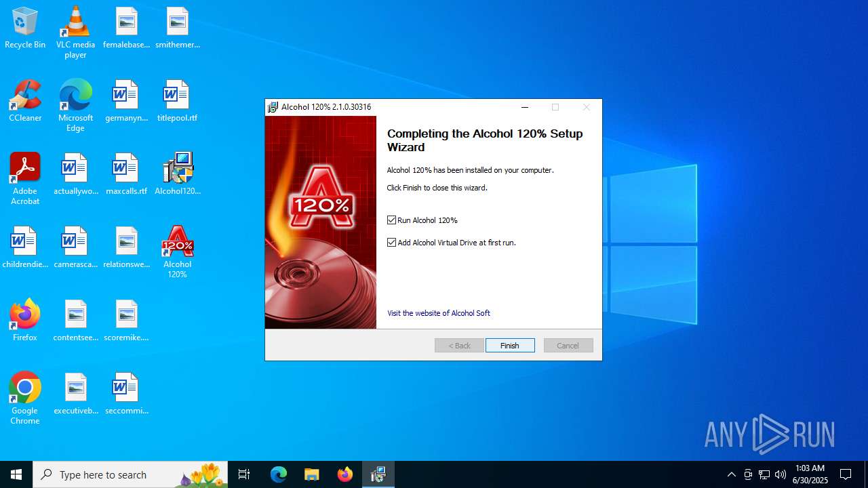Select Alcohol setup taskbar button
The width and height of the screenshot is (868, 488).
pos(378,474)
